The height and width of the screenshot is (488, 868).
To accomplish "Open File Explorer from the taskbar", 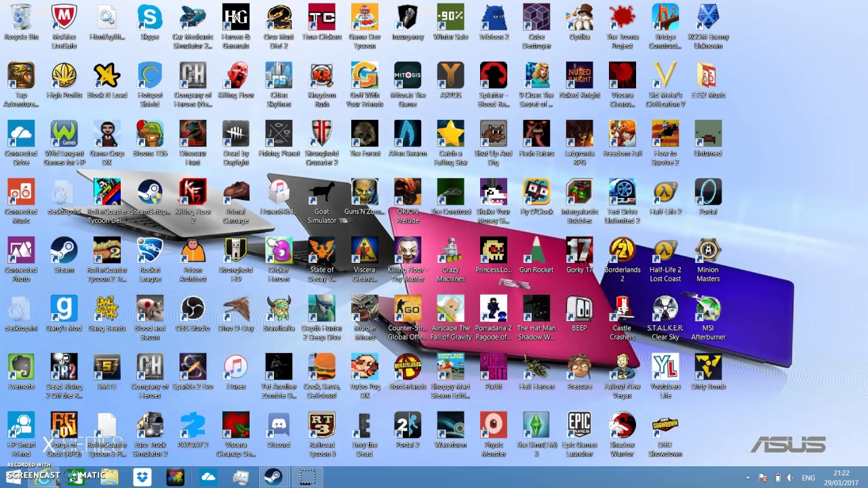I will pyautogui.click(x=109, y=477).
